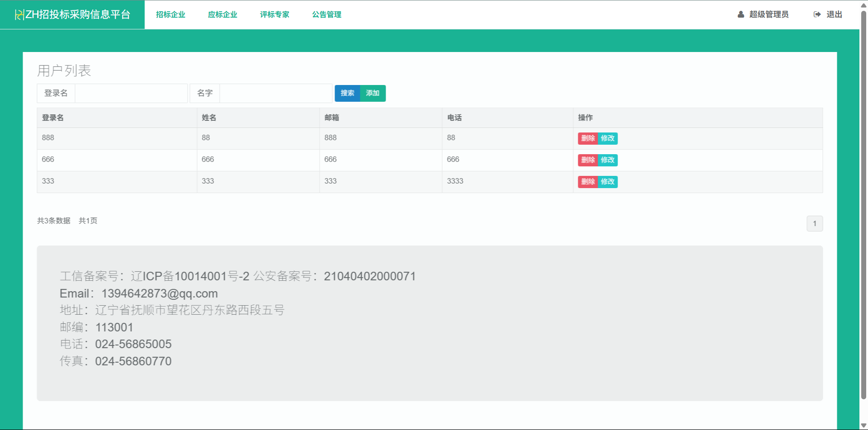Open the 评标专家 menu
The width and height of the screenshot is (868, 430).
click(x=274, y=14)
